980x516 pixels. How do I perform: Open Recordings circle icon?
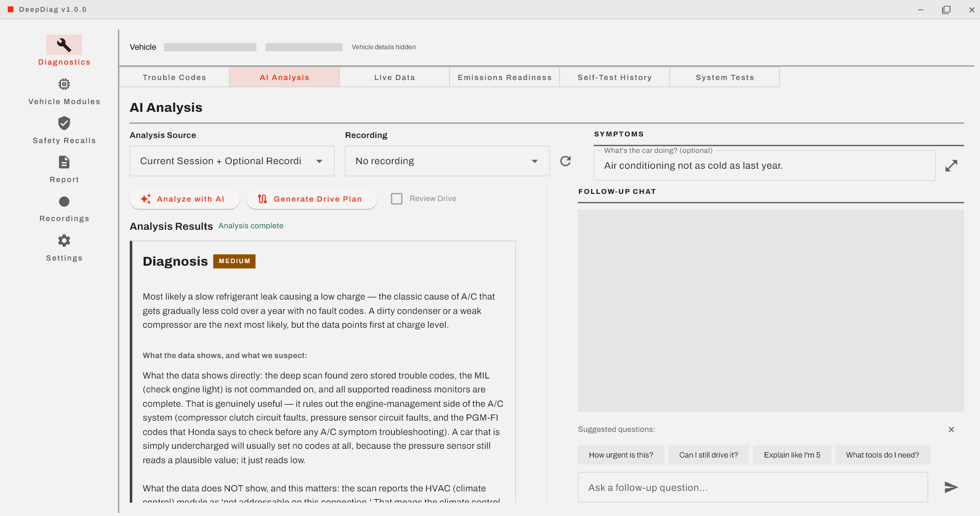pyautogui.click(x=64, y=202)
